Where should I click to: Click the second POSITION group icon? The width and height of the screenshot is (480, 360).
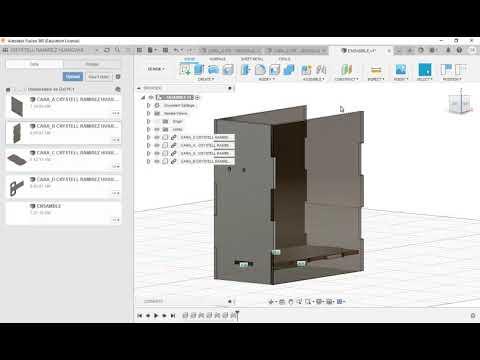461,70
